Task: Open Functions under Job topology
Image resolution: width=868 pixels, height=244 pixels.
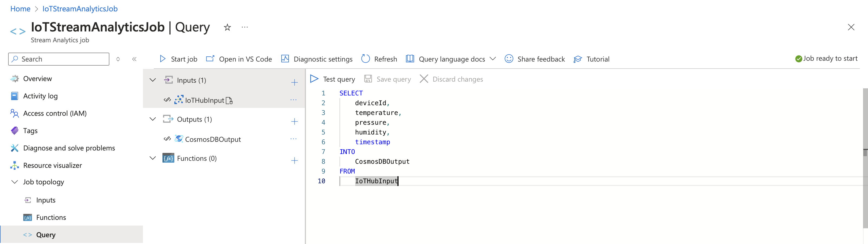Action: click(x=51, y=217)
